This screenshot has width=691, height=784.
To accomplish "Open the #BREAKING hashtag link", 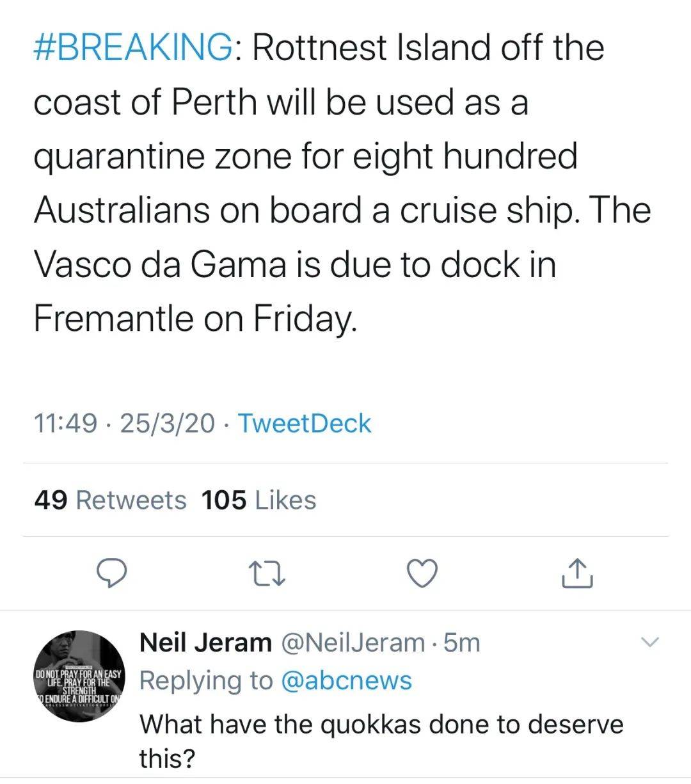I will pos(133,48).
